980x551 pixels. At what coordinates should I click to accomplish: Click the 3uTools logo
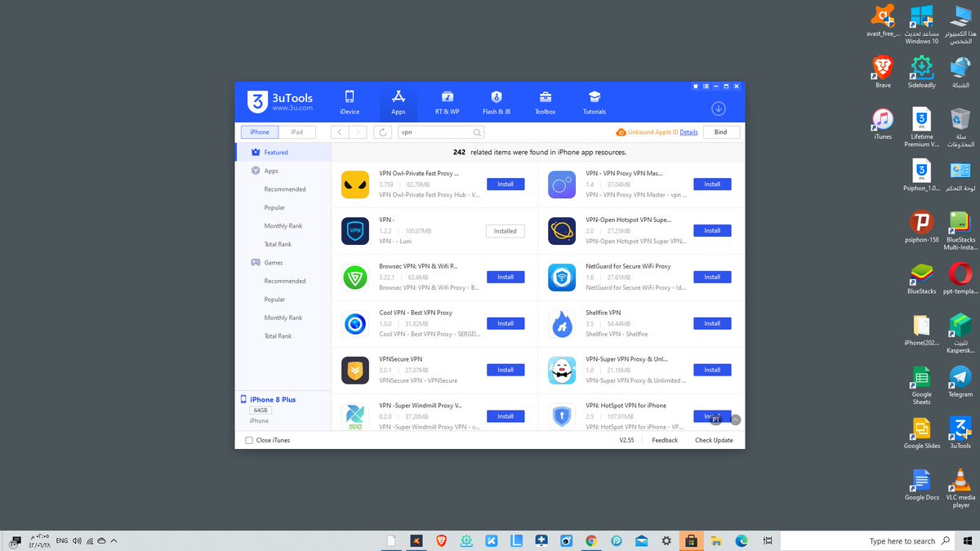(x=280, y=102)
